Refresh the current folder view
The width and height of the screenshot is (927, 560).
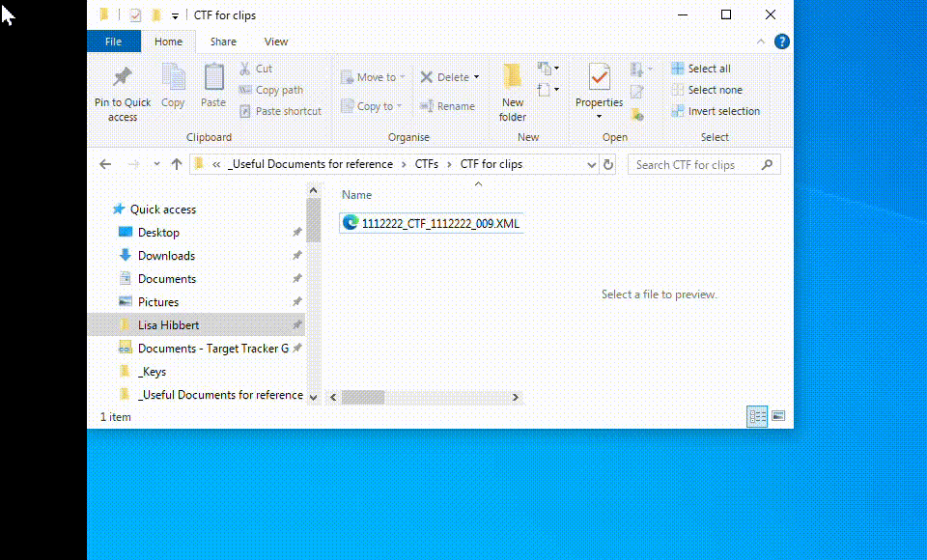[x=608, y=164]
